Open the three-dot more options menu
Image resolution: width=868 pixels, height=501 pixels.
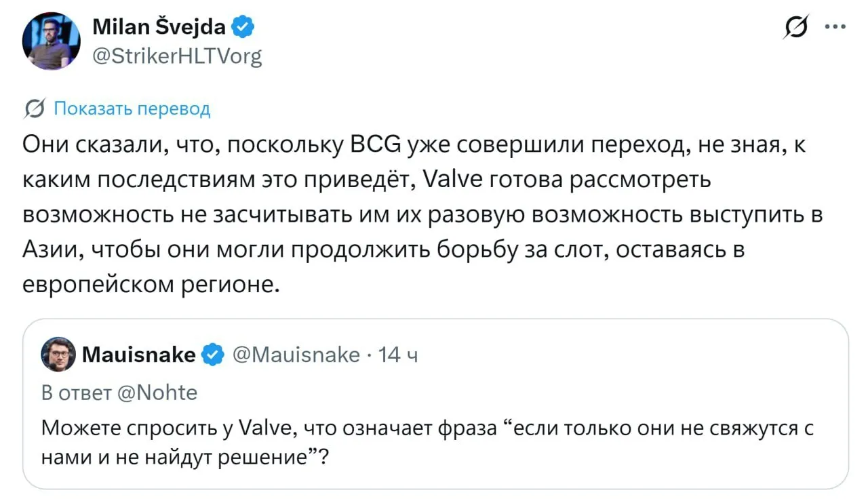tap(835, 28)
